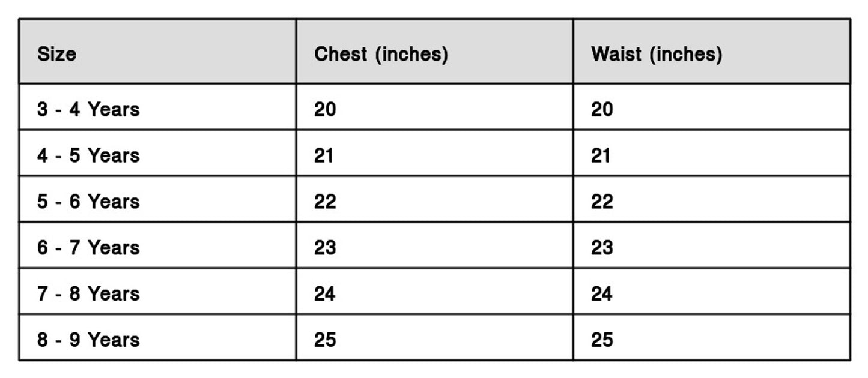
Task: Pick waist value 25 in the 8 - 9 Years row
Action: point(602,340)
